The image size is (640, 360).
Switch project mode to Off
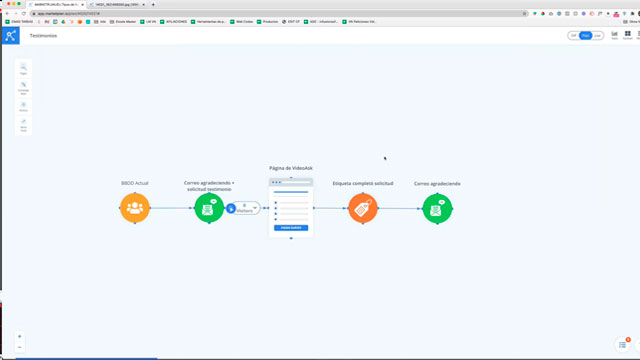[x=573, y=36]
